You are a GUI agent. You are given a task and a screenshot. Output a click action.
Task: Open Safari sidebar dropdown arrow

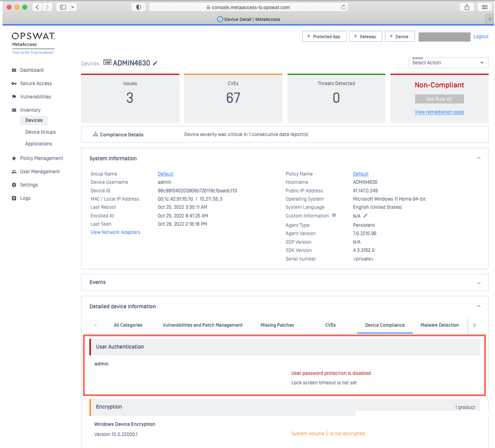point(73,7)
